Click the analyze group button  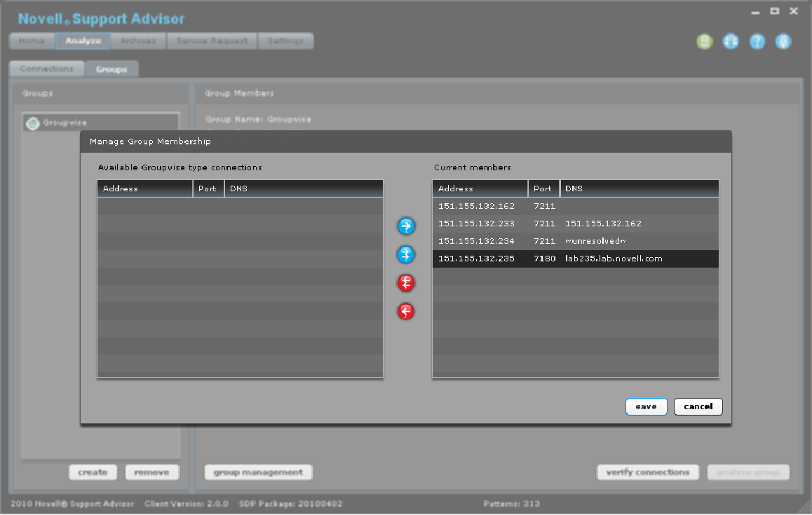(748, 472)
